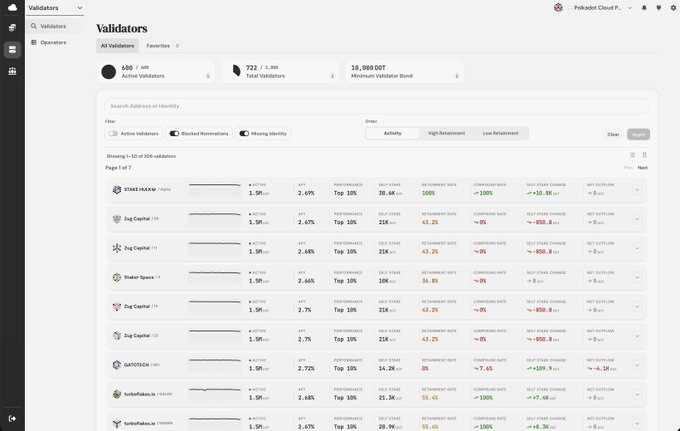Click the STAKE HULK validator name
The image size is (680, 431).
(x=140, y=189)
